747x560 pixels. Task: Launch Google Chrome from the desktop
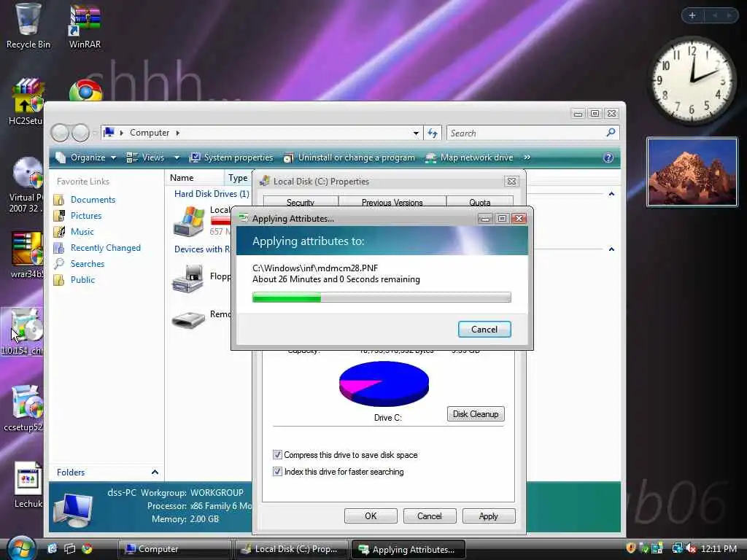click(x=86, y=90)
